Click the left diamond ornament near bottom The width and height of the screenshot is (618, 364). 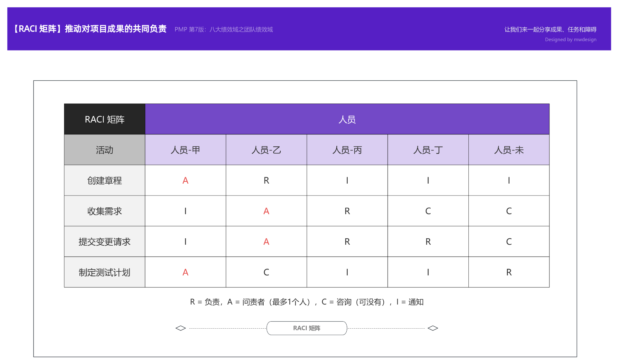point(181,328)
